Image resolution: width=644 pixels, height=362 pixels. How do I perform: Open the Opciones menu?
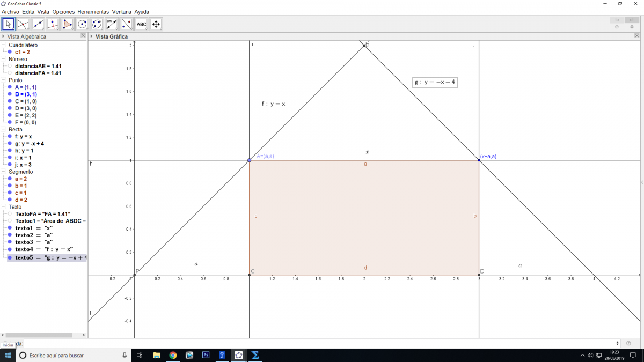[x=63, y=11]
